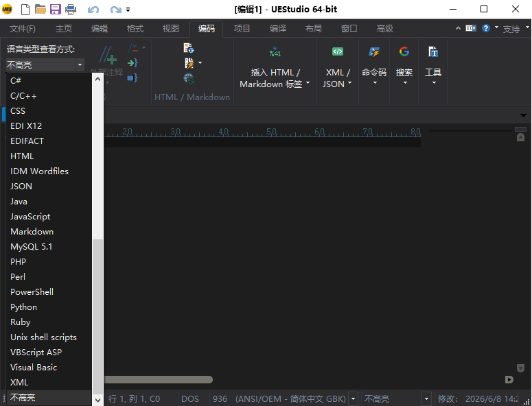The image size is (532, 406).
Task: Click the UEStudio logo icon
Action: [x=7, y=10]
